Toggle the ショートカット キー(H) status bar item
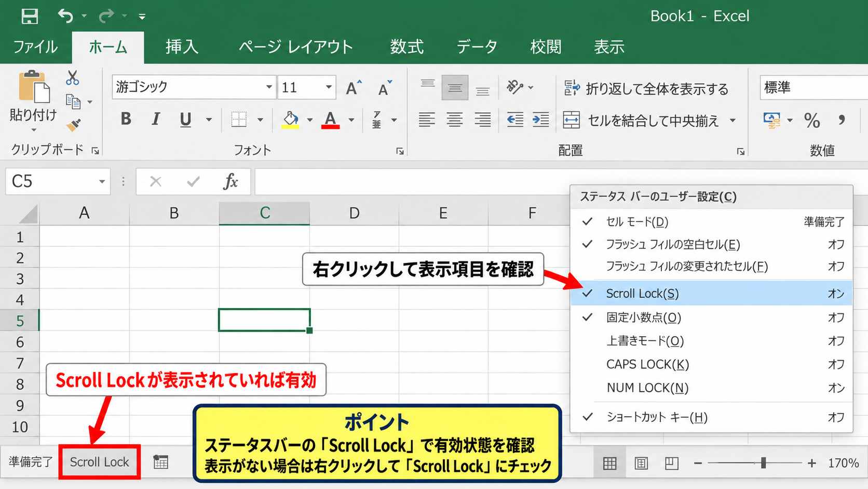Image resolution: width=868 pixels, height=489 pixels. [711, 417]
